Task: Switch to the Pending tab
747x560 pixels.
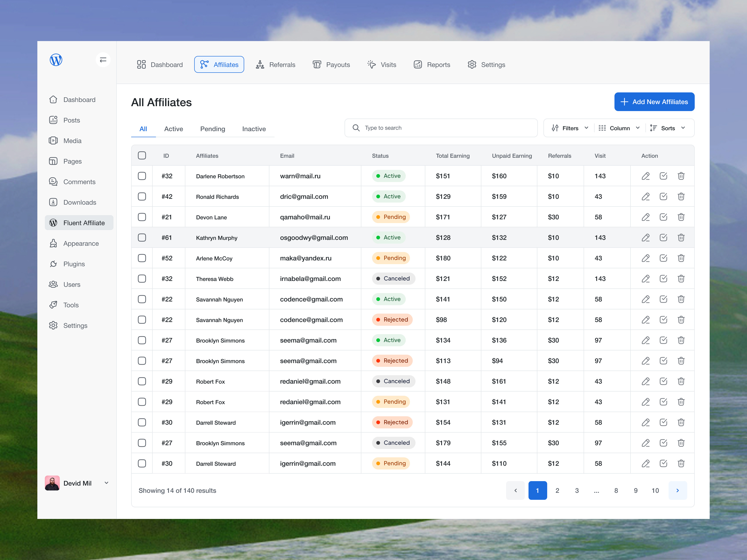Action: coord(212,129)
